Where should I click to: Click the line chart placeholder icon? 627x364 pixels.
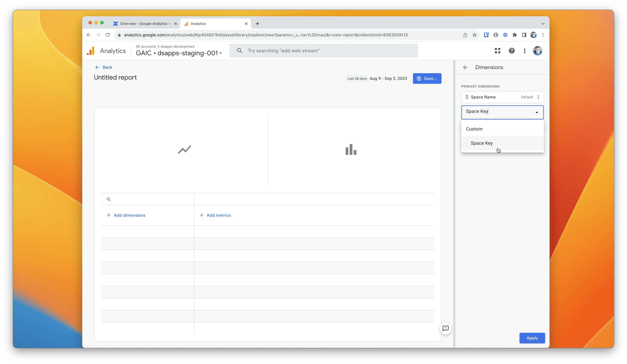[x=184, y=150]
